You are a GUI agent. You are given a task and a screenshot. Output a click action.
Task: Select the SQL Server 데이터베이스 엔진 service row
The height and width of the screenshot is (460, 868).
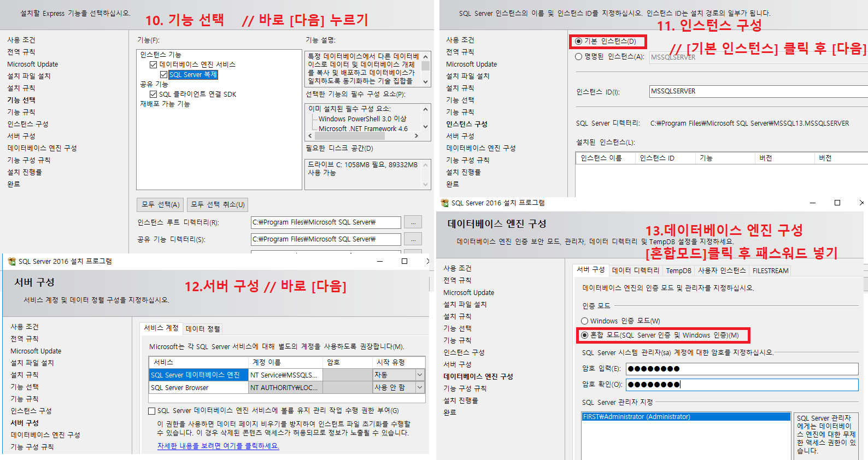[x=198, y=375]
